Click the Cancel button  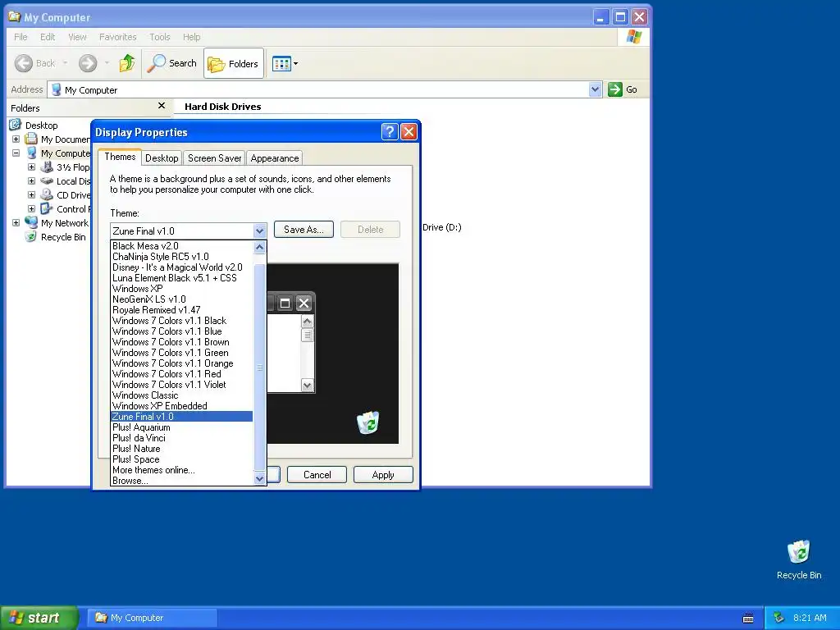317,475
